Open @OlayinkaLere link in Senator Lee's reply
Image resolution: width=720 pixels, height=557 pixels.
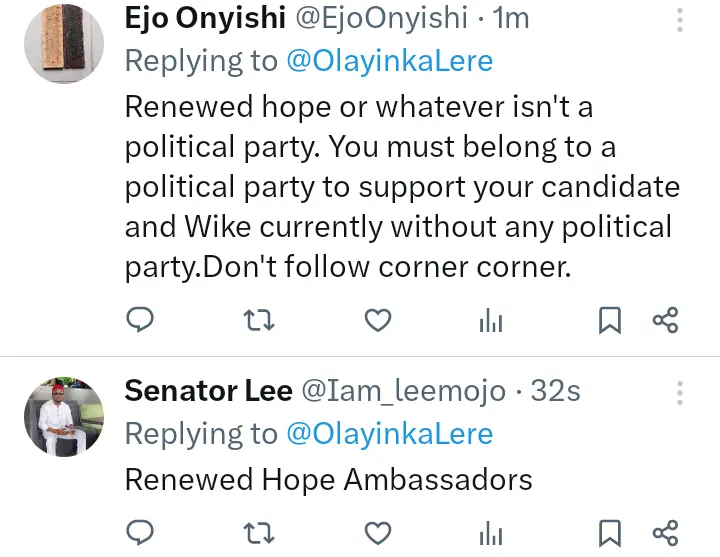pyautogui.click(x=389, y=433)
